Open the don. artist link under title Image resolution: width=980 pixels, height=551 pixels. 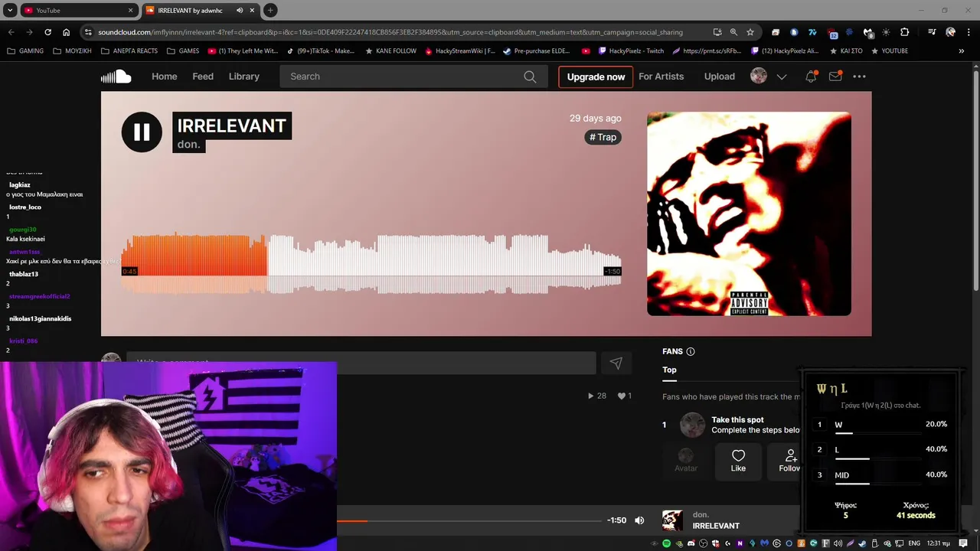coord(189,145)
